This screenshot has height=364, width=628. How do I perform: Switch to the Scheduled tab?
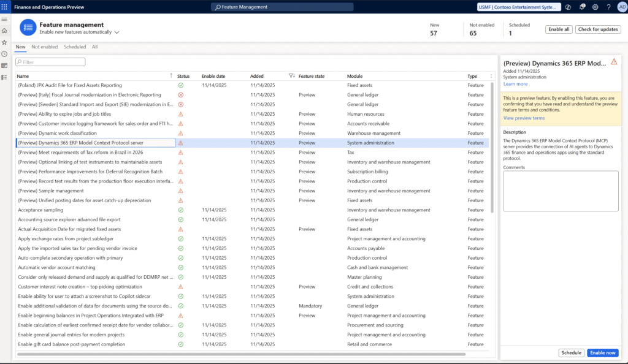75,47
